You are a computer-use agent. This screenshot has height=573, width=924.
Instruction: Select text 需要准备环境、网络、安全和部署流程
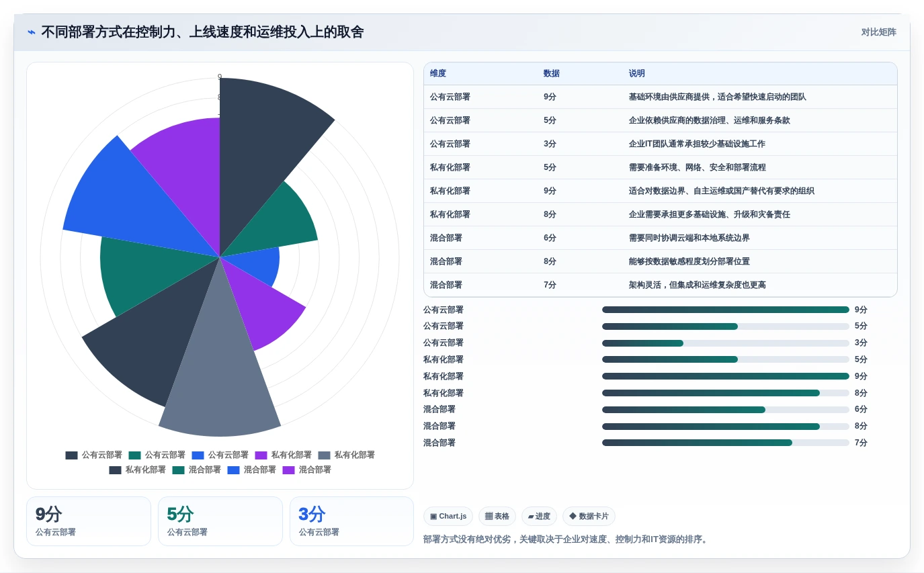tap(698, 167)
